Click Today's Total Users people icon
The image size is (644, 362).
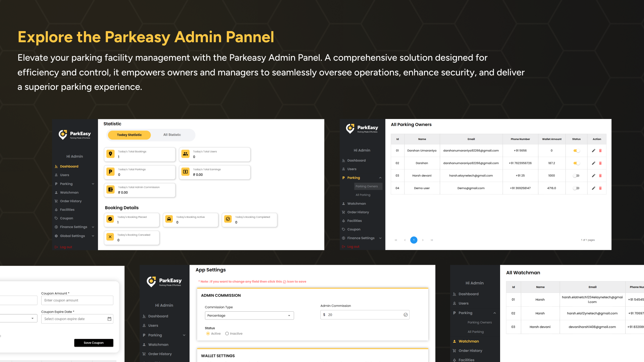point(185,154)
